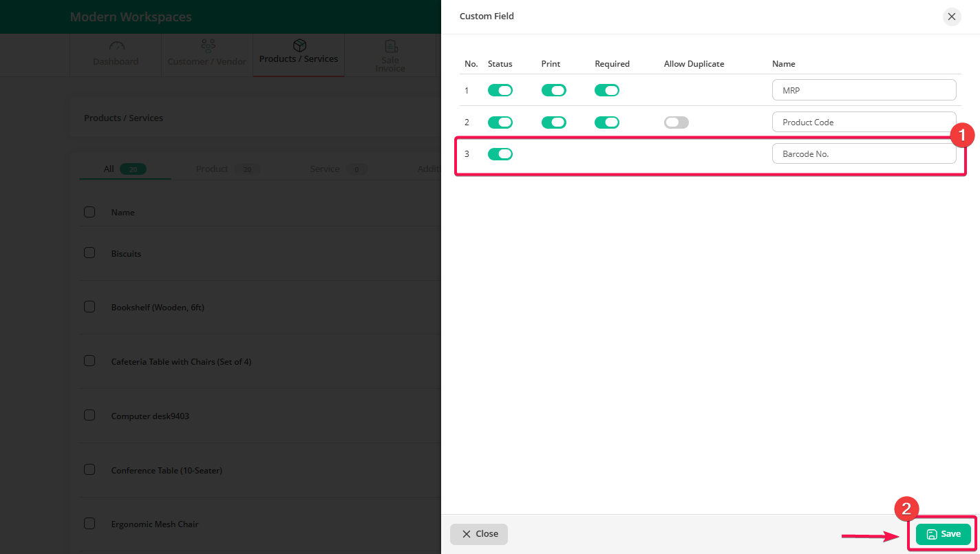Close the Custom Field panel with X icon

point(951,17)
